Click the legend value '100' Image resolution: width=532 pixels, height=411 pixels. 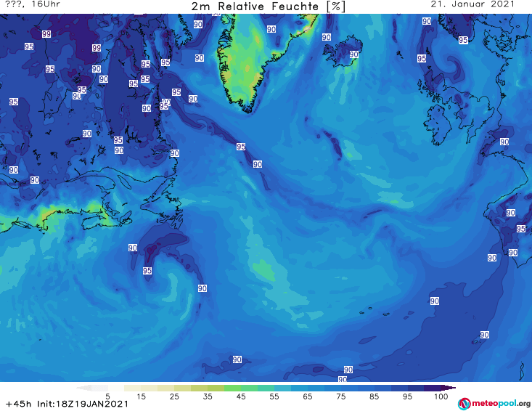point(441,396)
